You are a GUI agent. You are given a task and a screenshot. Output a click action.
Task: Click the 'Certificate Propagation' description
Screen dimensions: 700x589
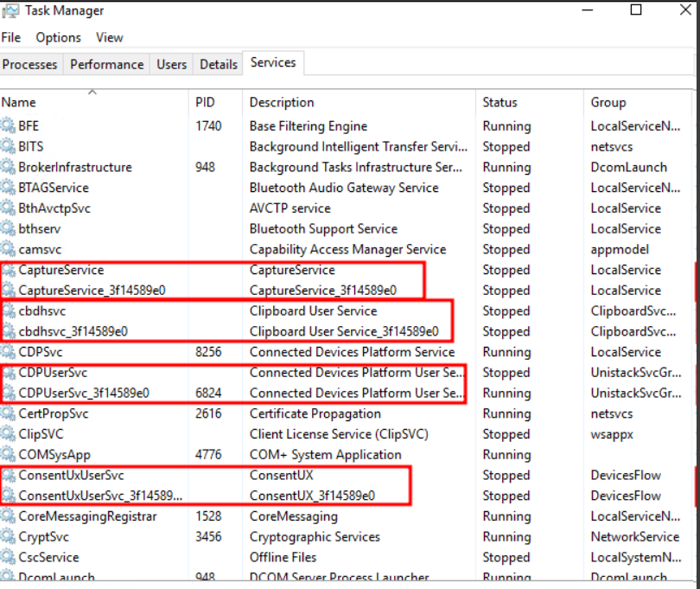click(315, 414)
